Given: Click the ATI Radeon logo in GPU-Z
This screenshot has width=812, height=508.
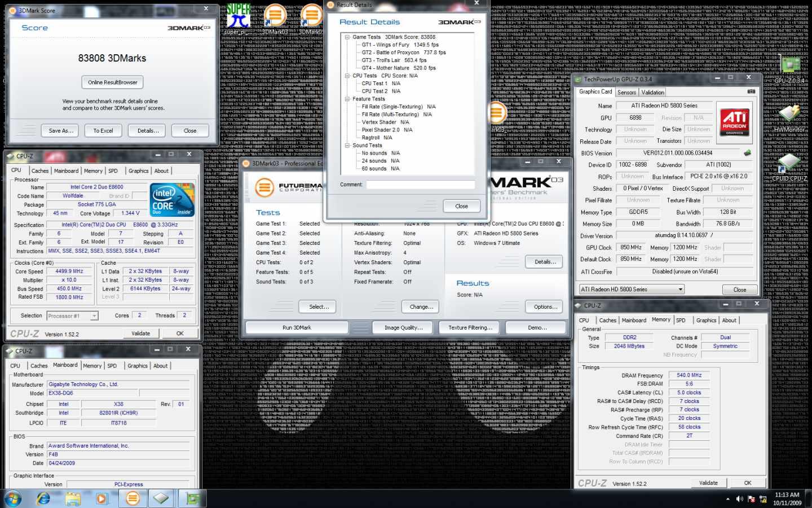Looking at the screenshot, I should point(734,121).
